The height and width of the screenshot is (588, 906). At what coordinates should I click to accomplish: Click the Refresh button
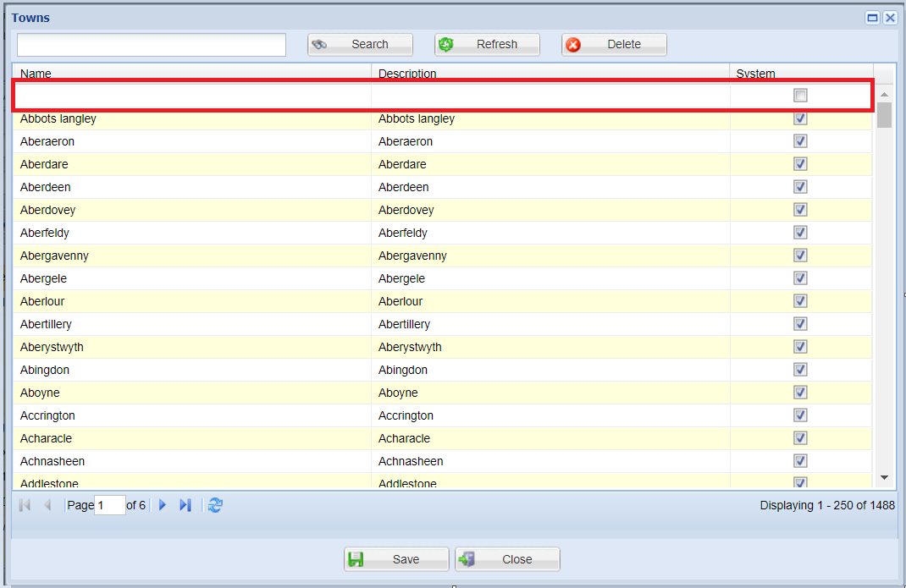(487, 45)
